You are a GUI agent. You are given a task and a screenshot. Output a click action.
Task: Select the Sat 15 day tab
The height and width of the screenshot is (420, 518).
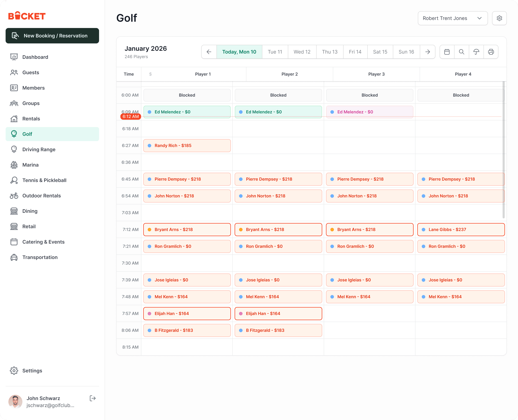click(x=380, y=51)
